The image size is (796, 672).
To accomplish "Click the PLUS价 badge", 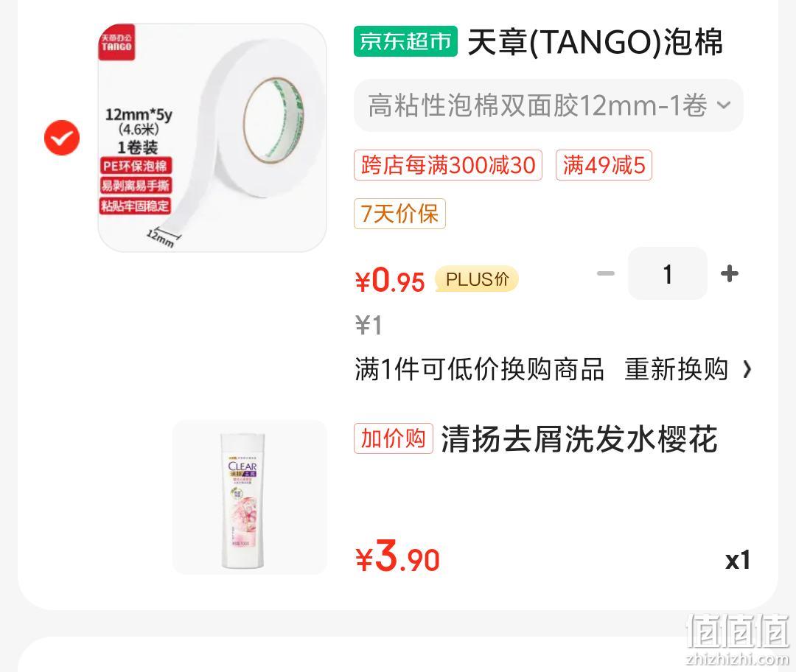I will [477, 279].
